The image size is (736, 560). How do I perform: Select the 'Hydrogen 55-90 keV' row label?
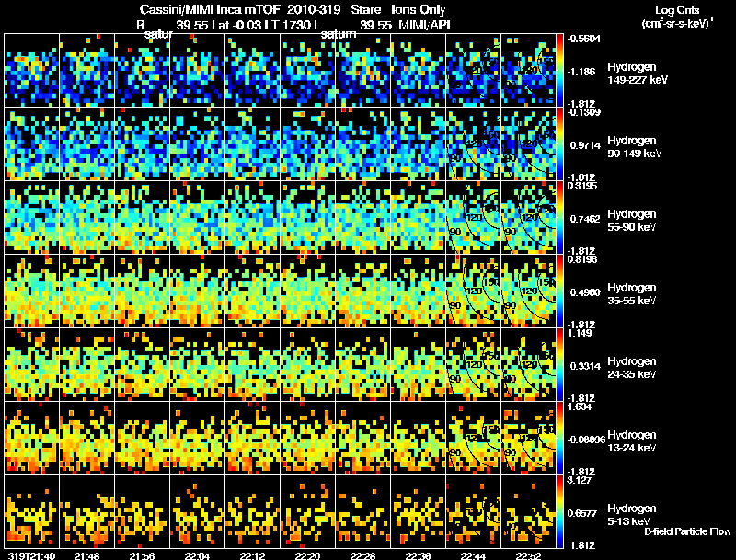click(x=631, y=221)
